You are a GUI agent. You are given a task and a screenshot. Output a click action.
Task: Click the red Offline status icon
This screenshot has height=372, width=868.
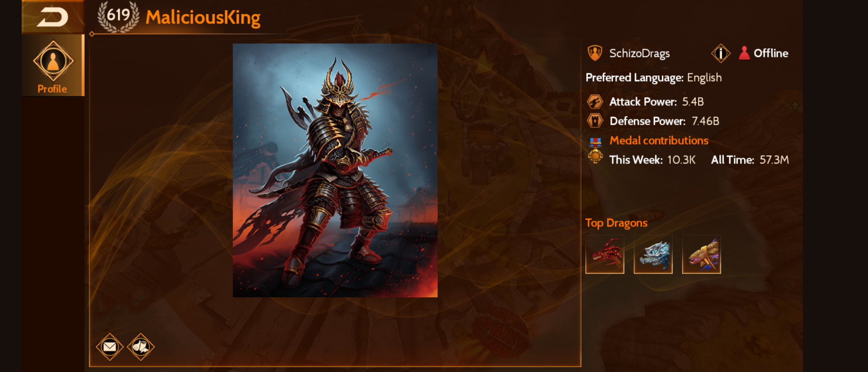point(744,53)
